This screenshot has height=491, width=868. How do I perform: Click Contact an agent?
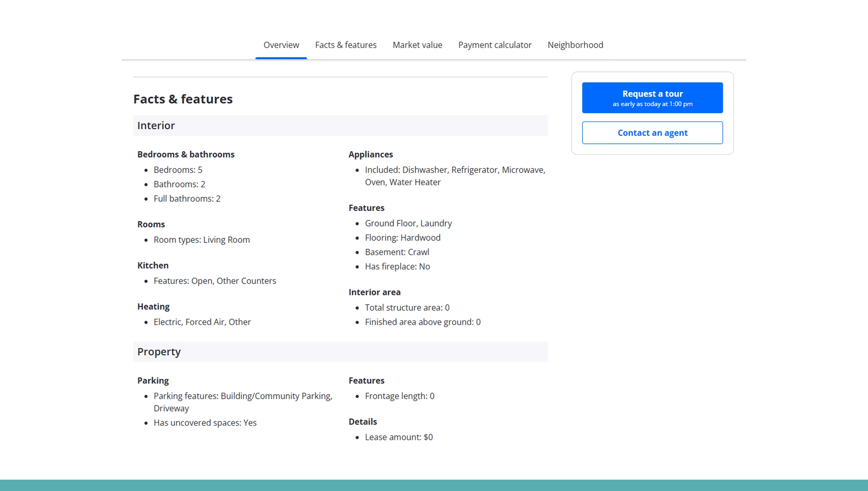point(652,132)
